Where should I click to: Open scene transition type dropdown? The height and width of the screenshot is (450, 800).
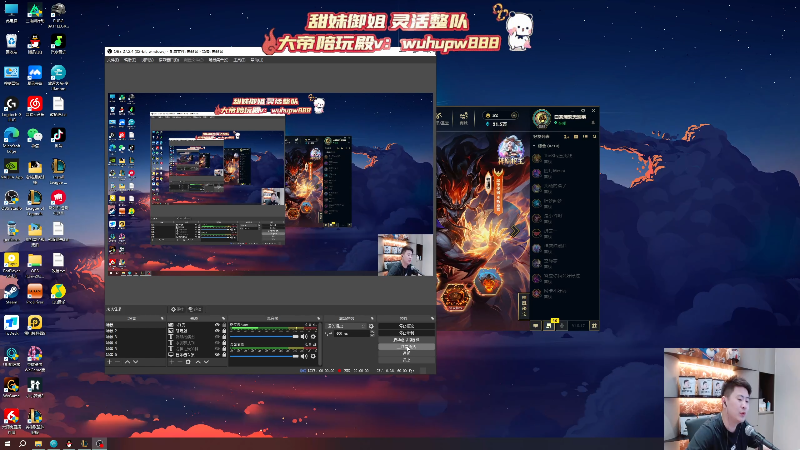[x=346, y=326]
